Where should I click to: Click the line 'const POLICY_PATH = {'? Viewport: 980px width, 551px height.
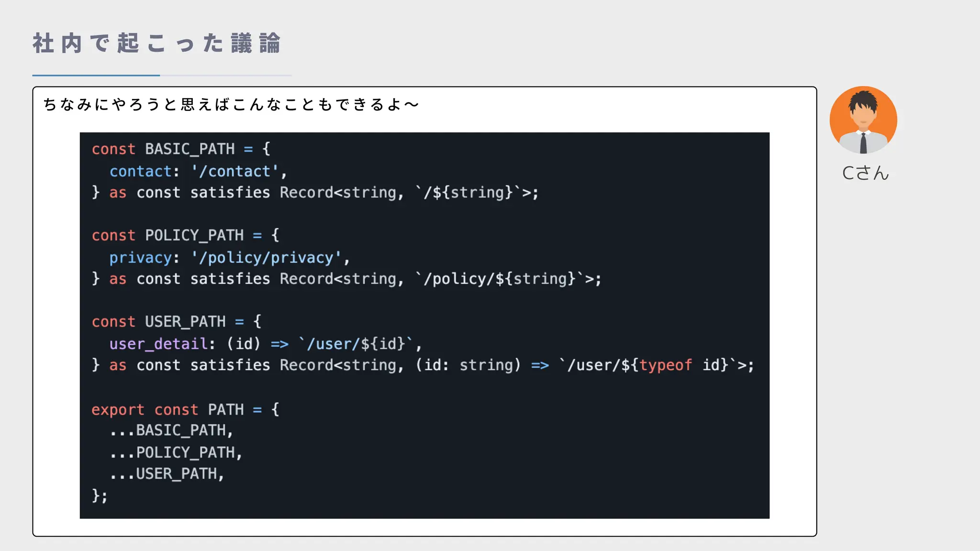(x=186, y=235)
